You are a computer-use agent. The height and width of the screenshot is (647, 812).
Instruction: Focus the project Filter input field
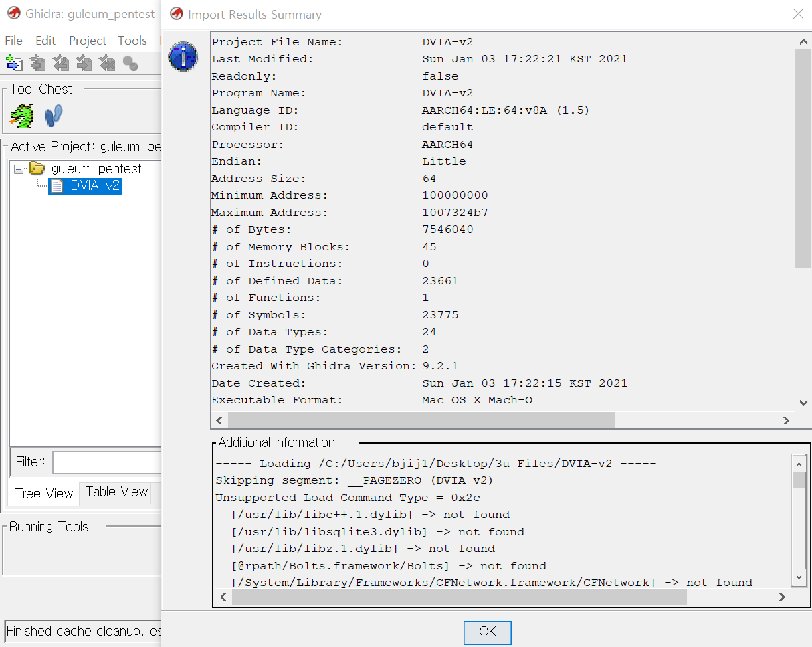[107, 462]
